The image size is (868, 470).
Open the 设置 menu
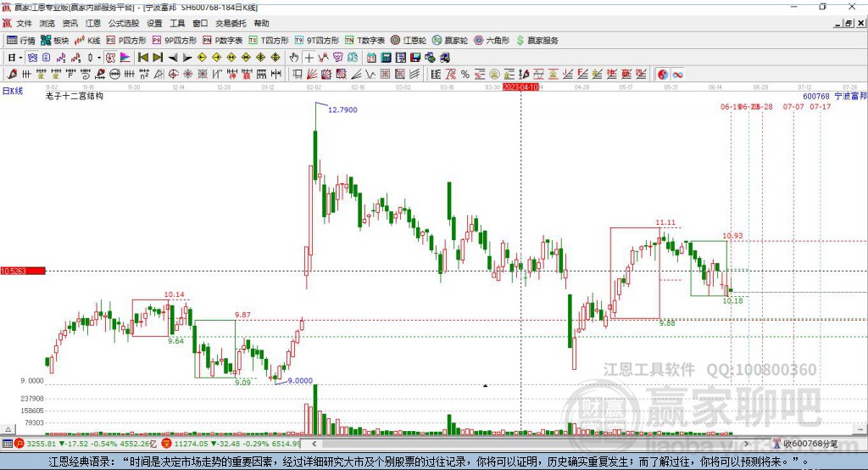click(x=154, y=23)
